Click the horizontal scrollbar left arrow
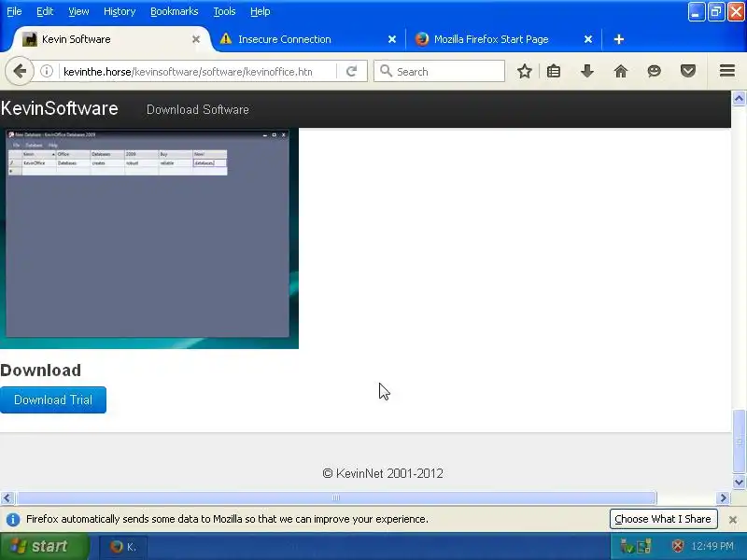747x560 pixels. pos(7,498)
